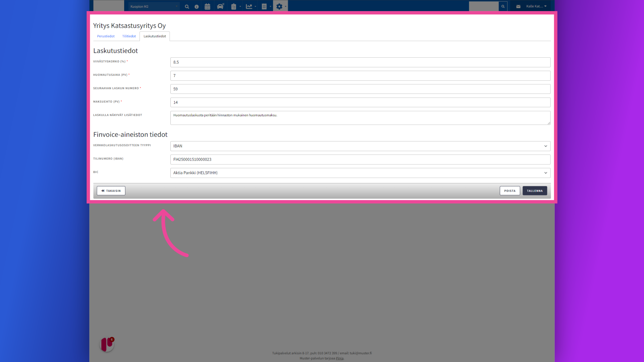Click the Tilinumero (IBAN) input field
644x362 pixels.
[360, 160]
